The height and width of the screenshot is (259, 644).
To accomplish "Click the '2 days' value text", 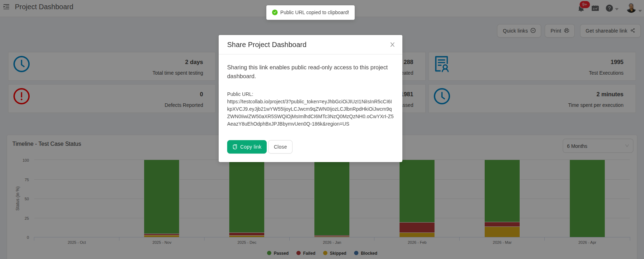I will (194, 62).
